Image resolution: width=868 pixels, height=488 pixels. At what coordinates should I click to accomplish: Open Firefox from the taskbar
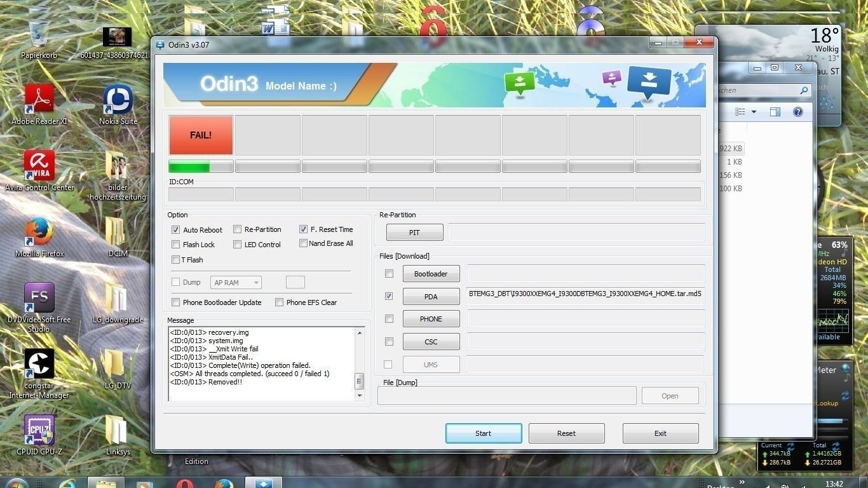tap(224, 484)
